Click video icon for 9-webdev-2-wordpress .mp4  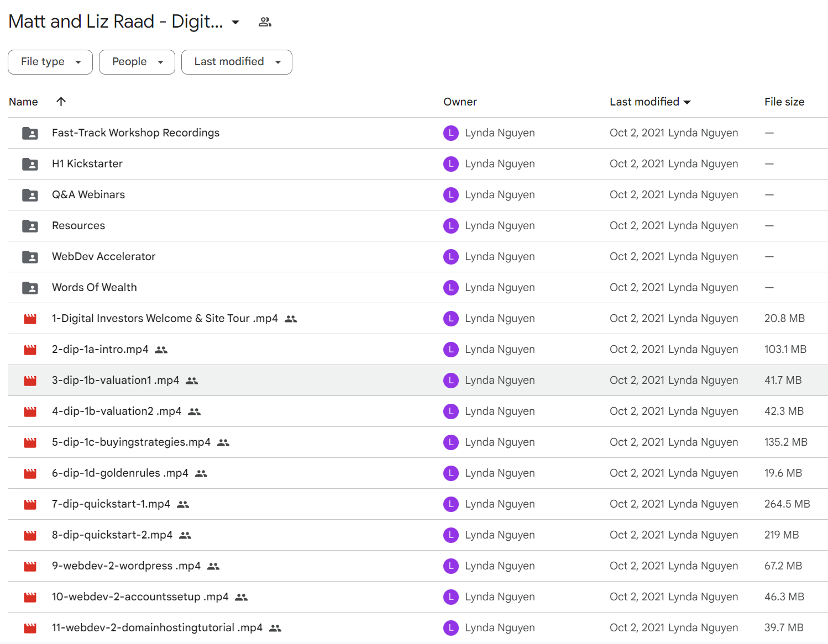click(30, 566)
